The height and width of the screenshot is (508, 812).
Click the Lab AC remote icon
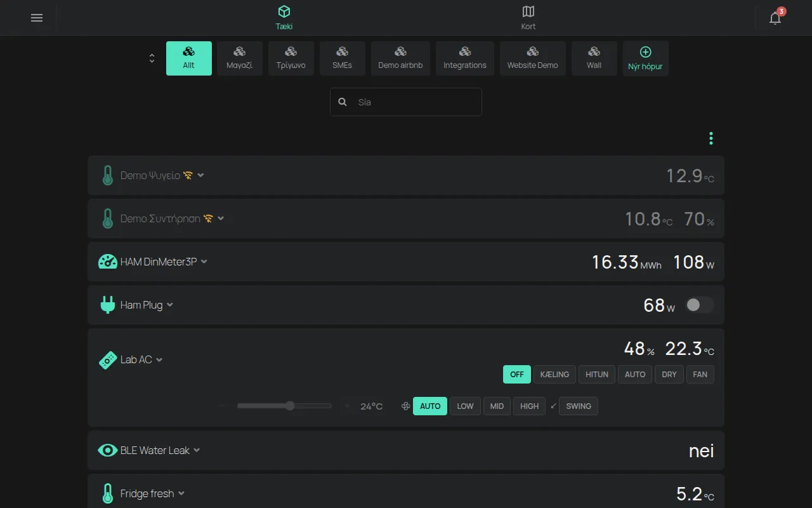[x=107, y=360]
